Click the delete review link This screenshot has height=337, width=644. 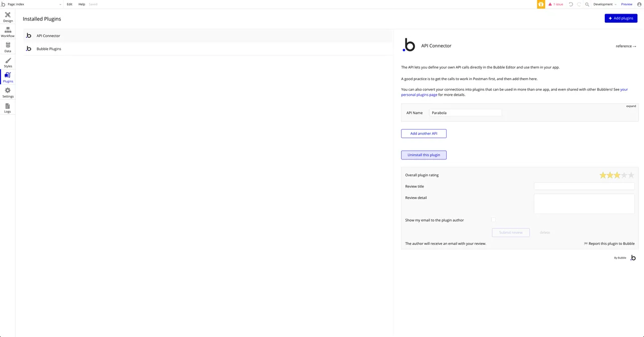(545, 233)
